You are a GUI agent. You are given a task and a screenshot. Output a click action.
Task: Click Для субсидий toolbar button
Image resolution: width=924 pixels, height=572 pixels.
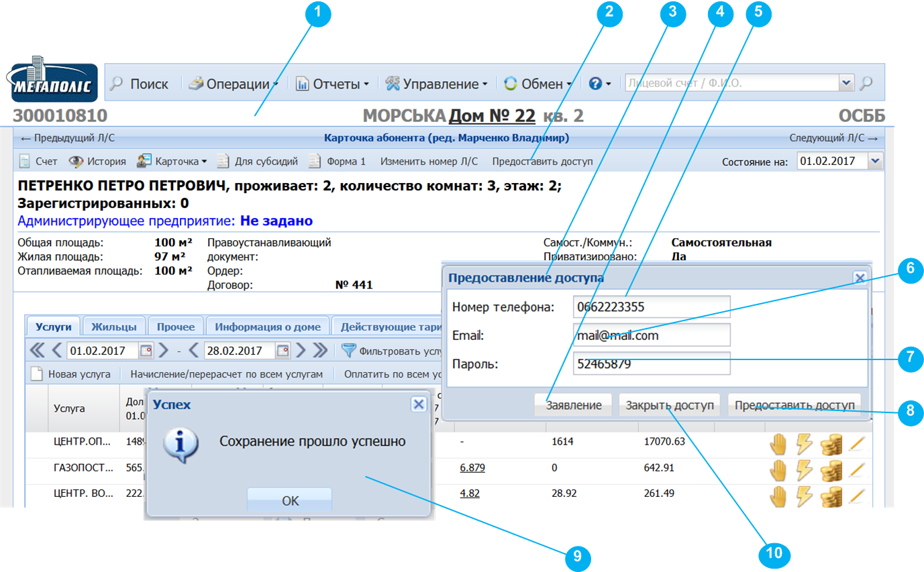click(257, 162)
